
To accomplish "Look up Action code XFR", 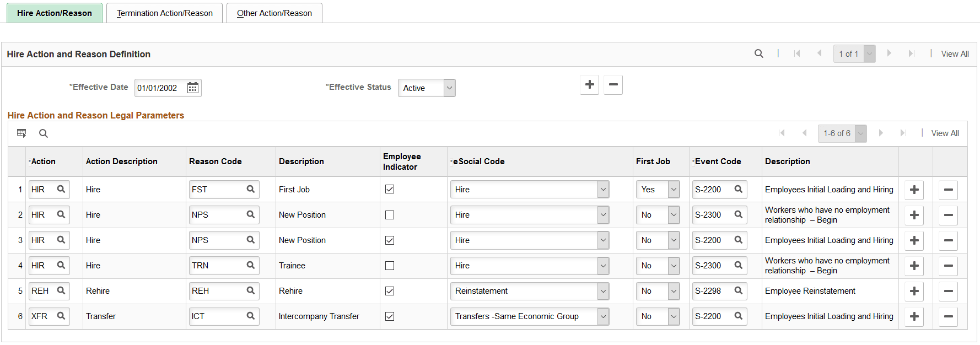I will pos(61,316).
